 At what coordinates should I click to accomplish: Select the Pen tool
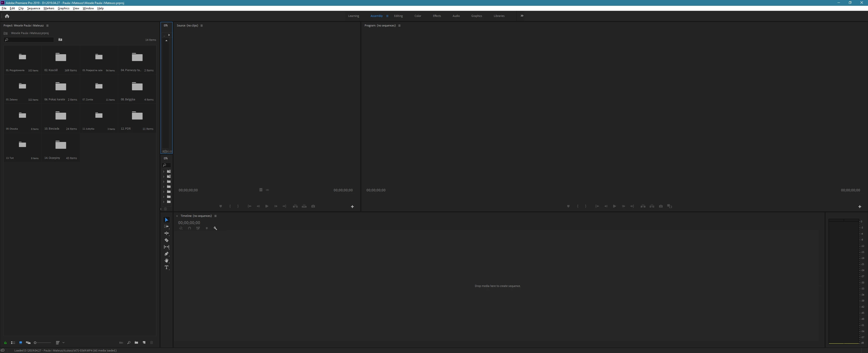coord(167,254)
